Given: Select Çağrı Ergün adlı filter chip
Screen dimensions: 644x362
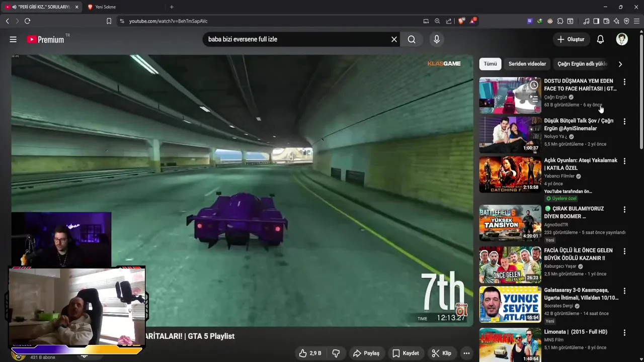Looking at the screenshot, I should click(x=582, y=64).
